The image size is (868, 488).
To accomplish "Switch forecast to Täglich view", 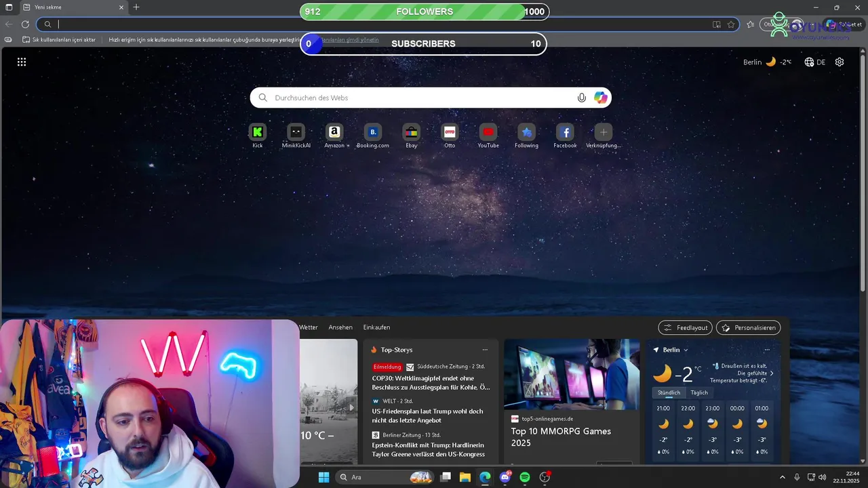I will click(699, 392).
